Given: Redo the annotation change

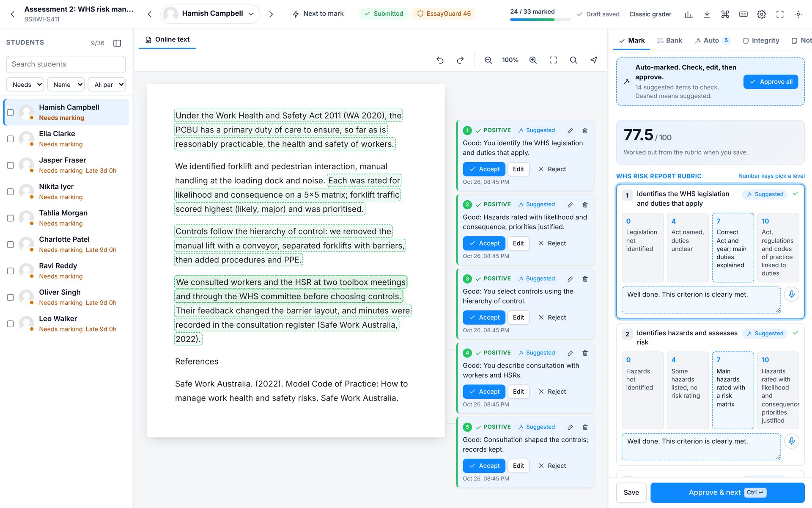Looking at the screenshot, I should [460, 60].
